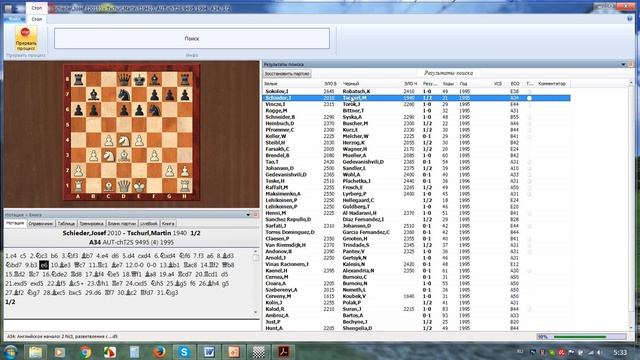640x360 pixels.
Task: Open the search results panel menu arrow
Action: pos(623,64)
